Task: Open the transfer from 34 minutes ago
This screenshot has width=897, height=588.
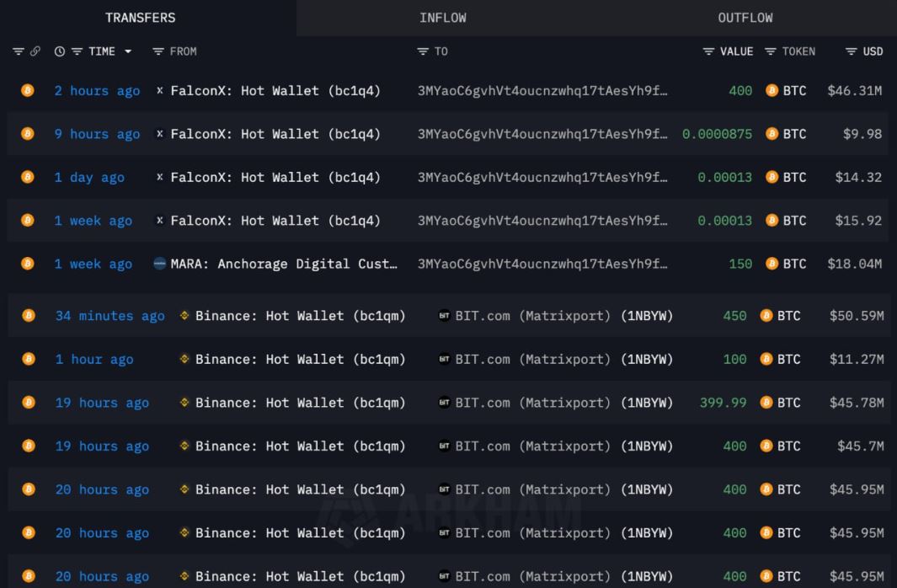Action: pyautogui.click(x=110, y=315)
